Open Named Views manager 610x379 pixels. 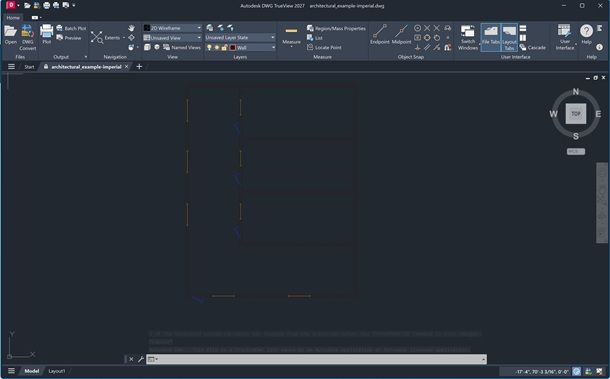click(182, 47)
